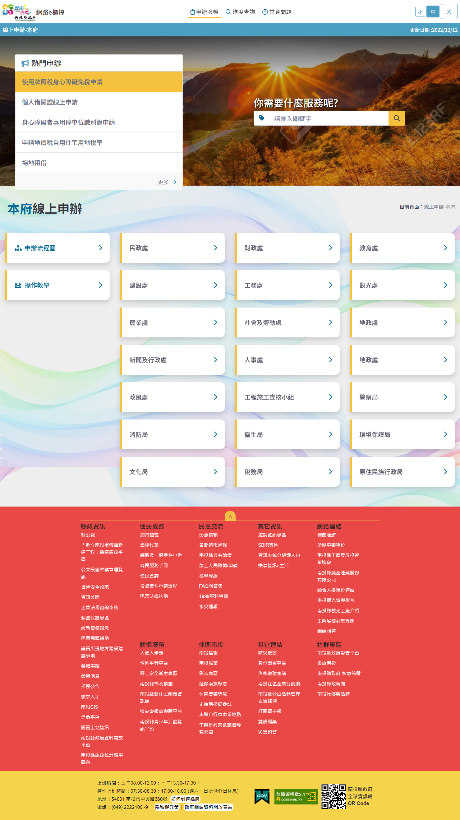Viewport: 460px width, 820px height.
Task: Set font size to medium (中)
Action: [433, 12]
